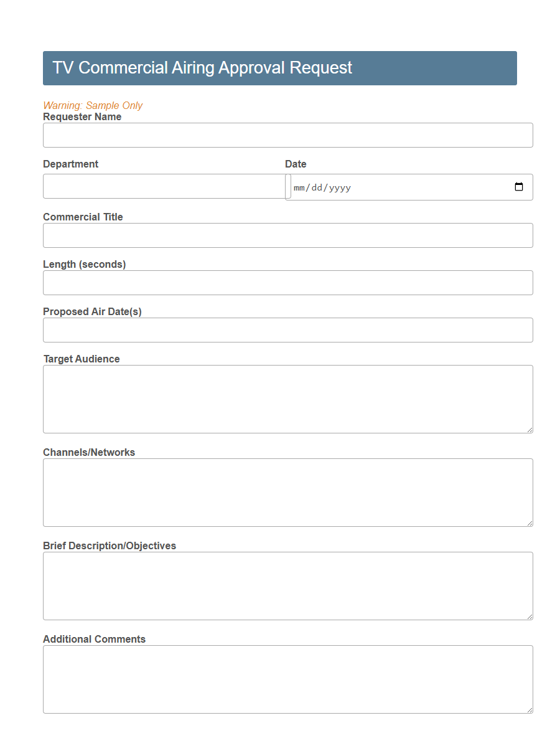The width and height of the screenshot is (560, 756).
Task: Click inside the Target Audience text area
Action: [x=287, y=399]
